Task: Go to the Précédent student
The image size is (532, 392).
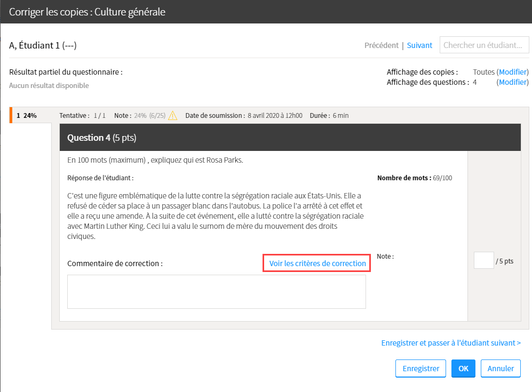Action: [x=382, y=45]
